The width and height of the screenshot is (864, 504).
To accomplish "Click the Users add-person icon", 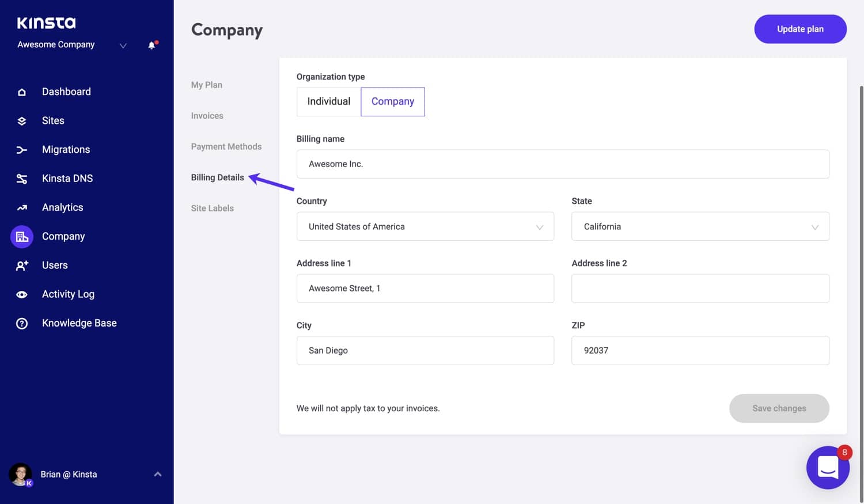I will pyautogui.click(x=22, y=266).
